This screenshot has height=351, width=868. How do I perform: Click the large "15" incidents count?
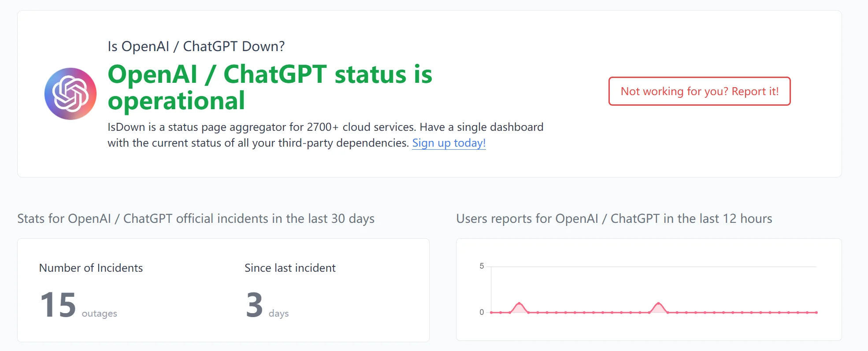58,305
